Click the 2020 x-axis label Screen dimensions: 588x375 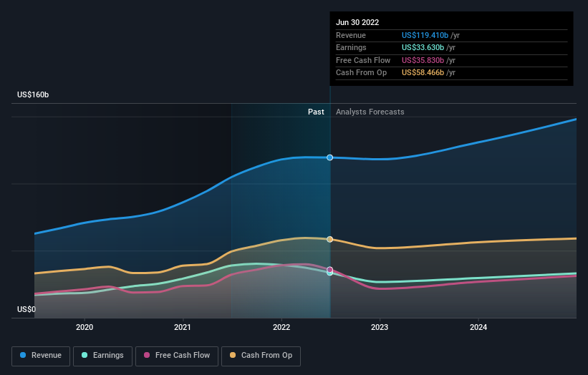(85, 328)
